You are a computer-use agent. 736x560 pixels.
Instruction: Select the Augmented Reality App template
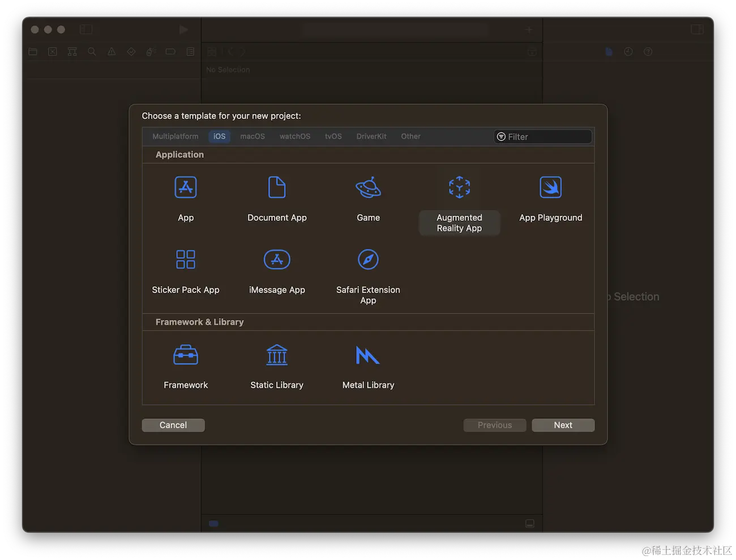pyautogui.click(x=459, y=205)
